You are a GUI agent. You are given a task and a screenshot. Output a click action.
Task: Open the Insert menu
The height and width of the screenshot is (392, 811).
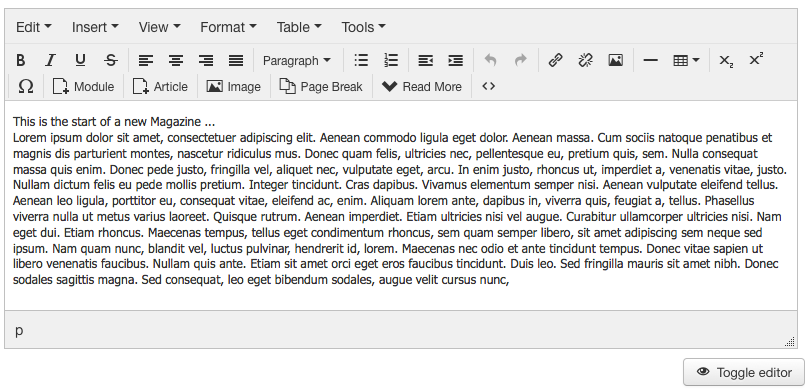[x=95, y=27]
